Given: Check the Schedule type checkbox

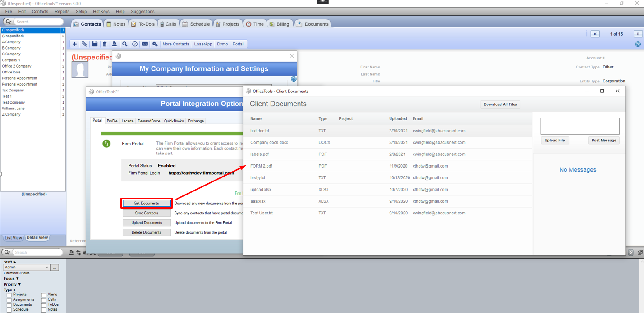Looking at the screenshot, I should tap(9, 310).
